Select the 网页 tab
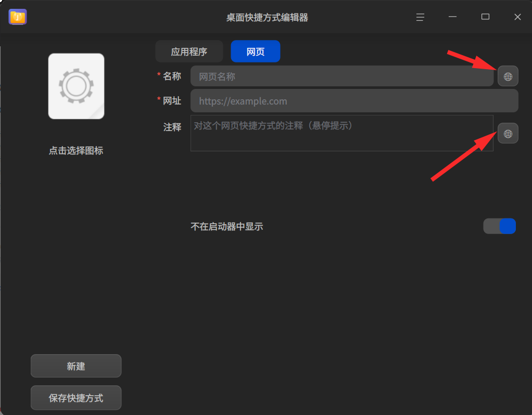 click(256, 51)
